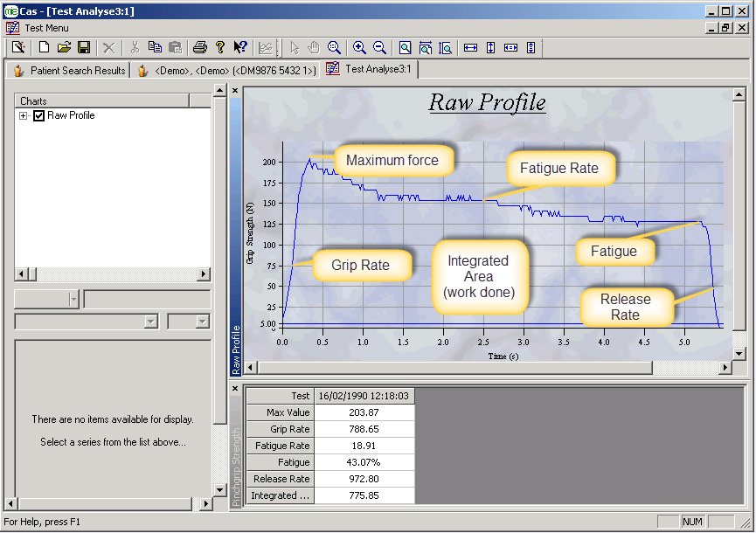
Task: Save using the floppy disk icon
Action: (x=84, y=47)
